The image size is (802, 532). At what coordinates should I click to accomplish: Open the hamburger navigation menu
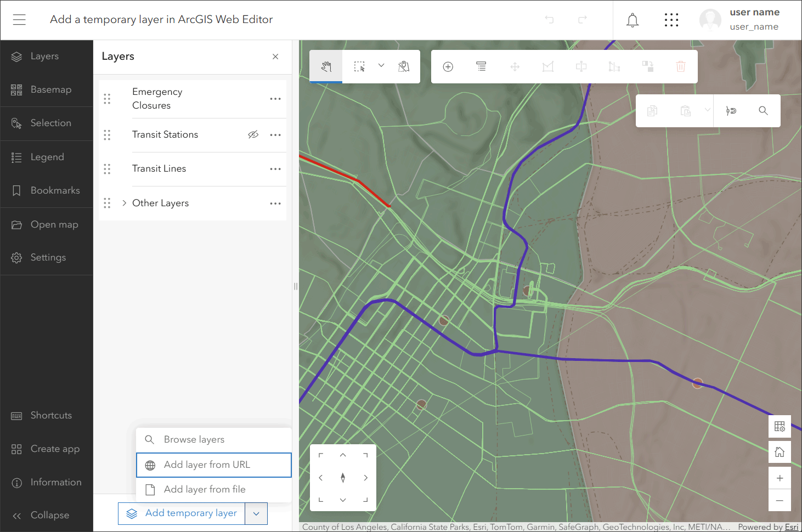(x=19, y=20)
